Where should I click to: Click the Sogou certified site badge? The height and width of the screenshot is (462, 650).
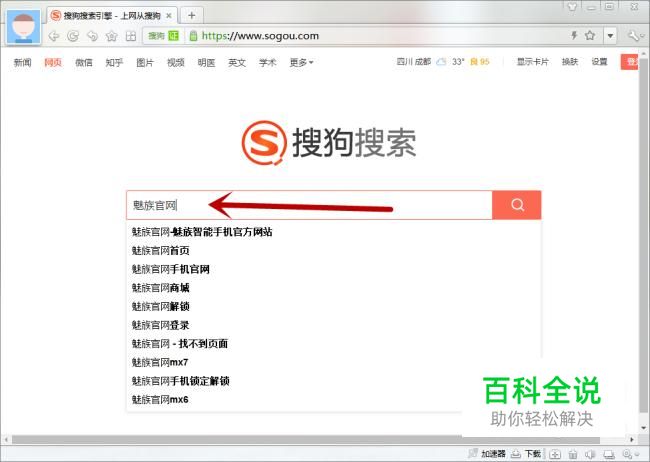163,36
